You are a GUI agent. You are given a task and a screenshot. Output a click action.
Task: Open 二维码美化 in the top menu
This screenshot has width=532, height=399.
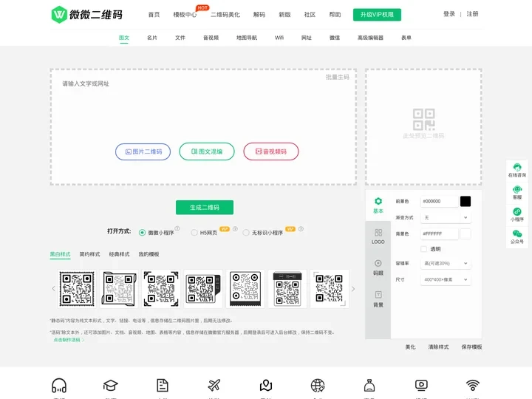[225, 15]
